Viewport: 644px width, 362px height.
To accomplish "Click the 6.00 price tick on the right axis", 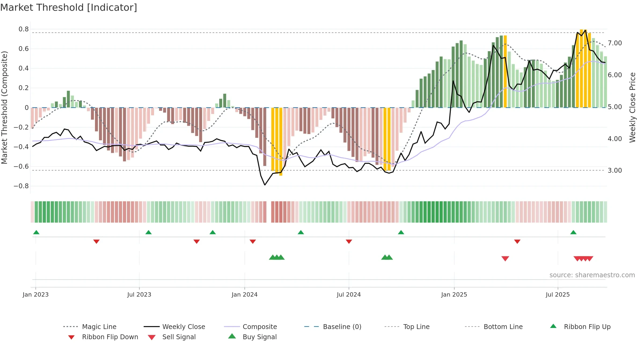I will tap(615, 75).
